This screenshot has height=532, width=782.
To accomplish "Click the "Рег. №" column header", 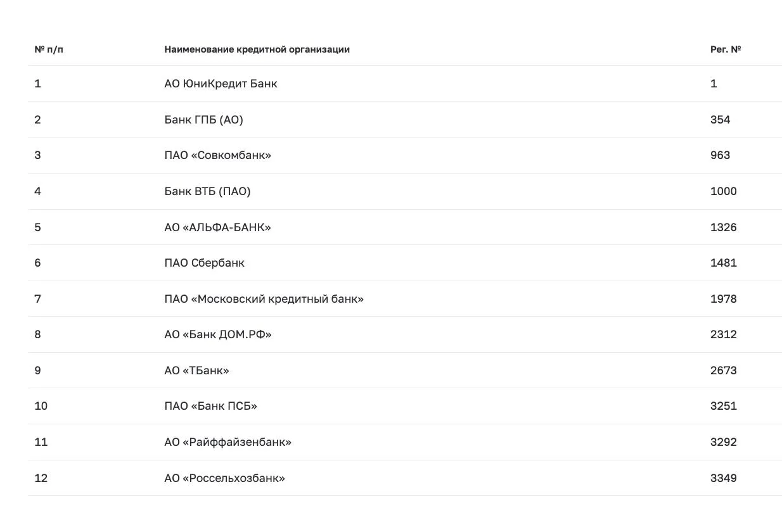I will [726, 49].
